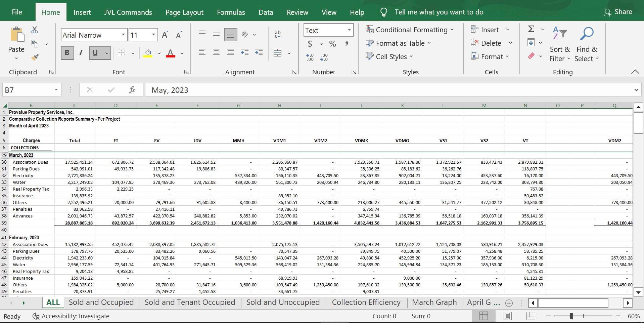Click the Wrap Text icon

pyautogui.click(x=278, y=34)
